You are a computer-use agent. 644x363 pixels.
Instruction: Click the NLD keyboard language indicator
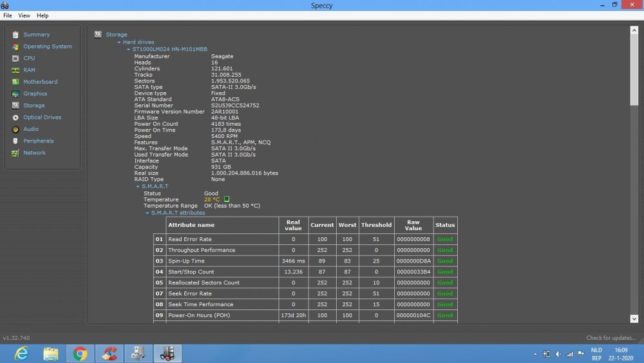click(596, 350)
